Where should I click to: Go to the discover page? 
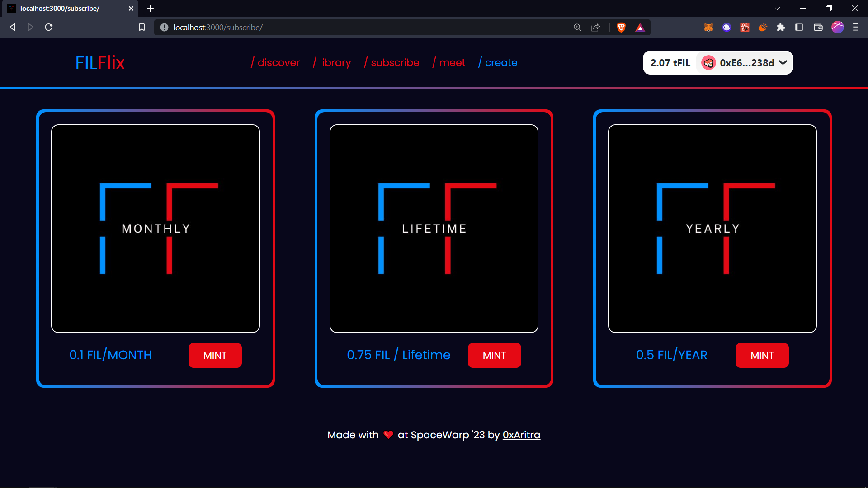[278, 62]
